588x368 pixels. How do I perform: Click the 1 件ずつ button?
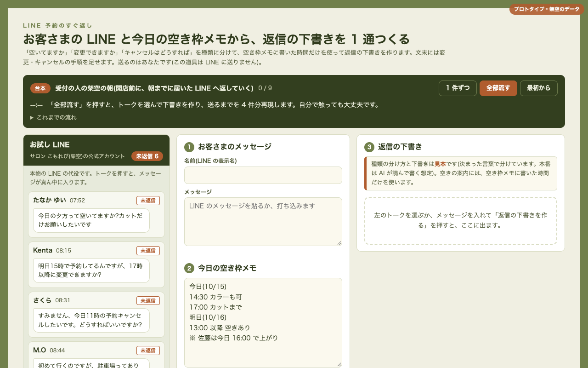[458, 88]
